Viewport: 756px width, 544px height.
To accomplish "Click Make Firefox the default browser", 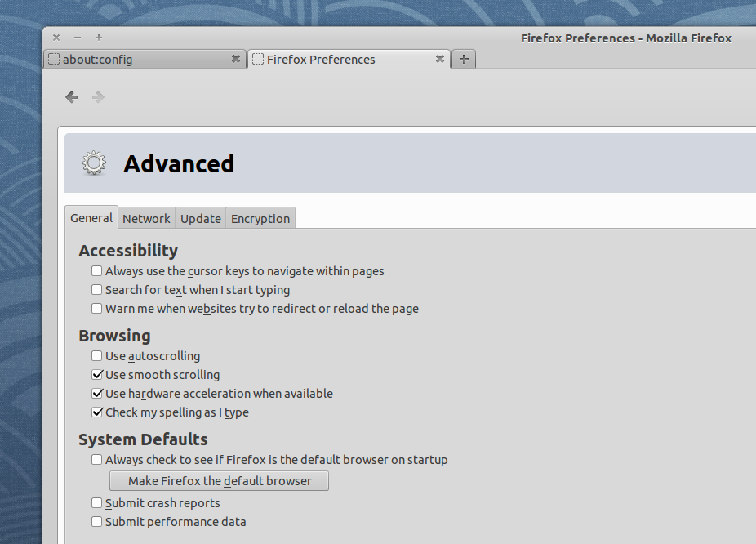I will point(220,481).
